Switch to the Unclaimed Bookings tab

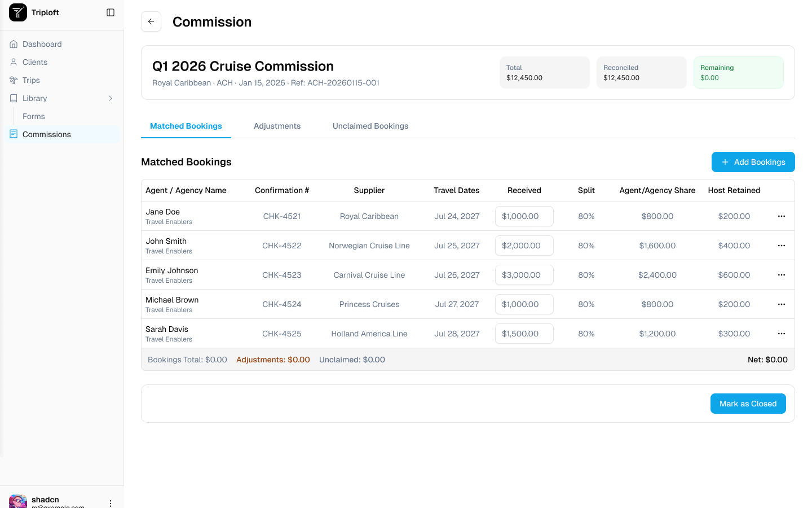pos(370,126)
